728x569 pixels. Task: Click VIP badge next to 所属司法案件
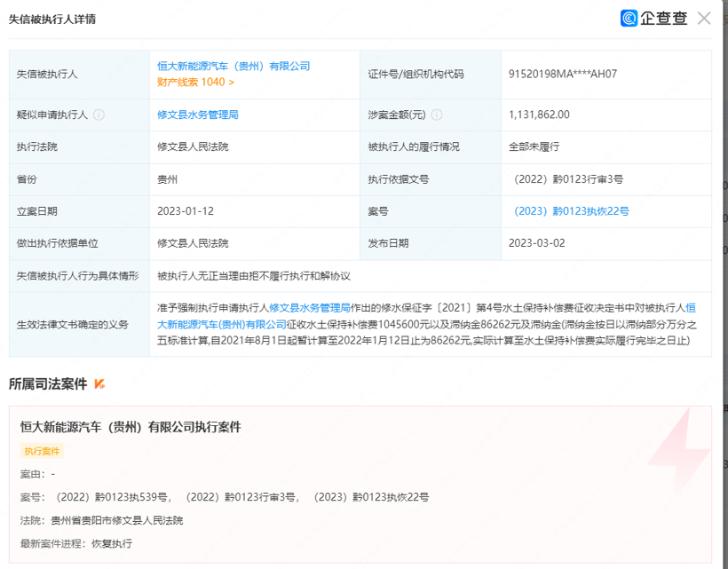click(x=99, y=383)
